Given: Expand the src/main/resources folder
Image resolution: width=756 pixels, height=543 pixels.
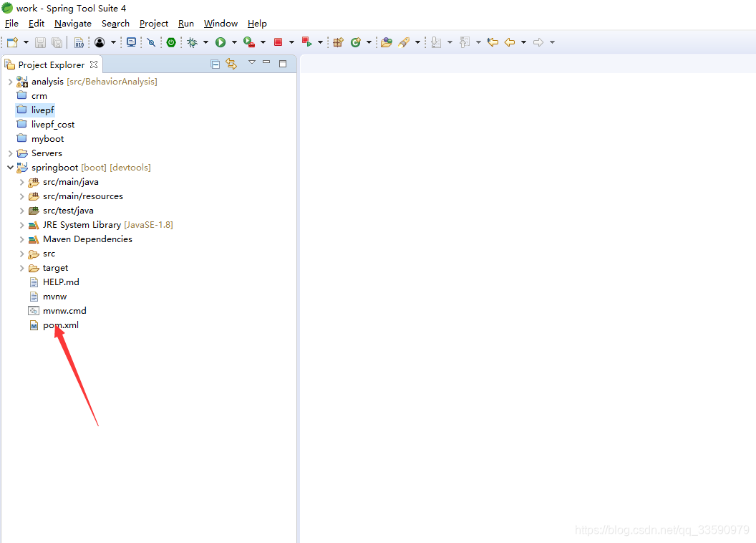Looking at the screenshot, I should click(21, 197).
